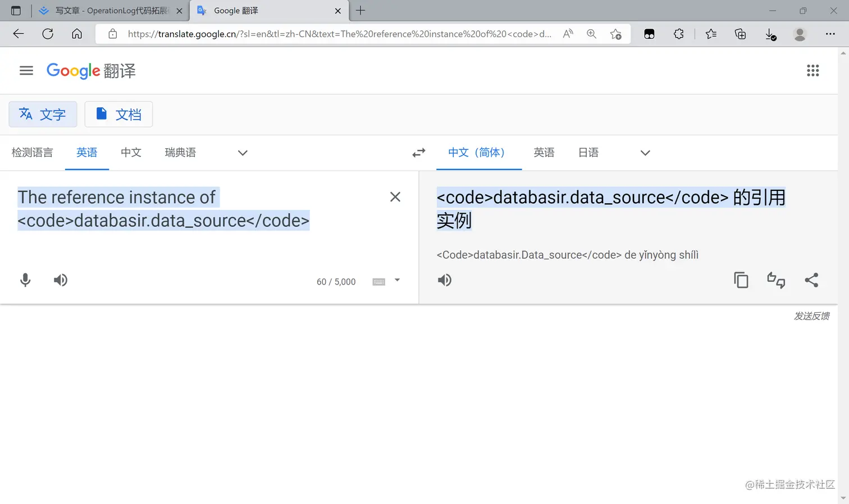Image resolution: width=849 pixels, height=504 pixels.
Task: Open the Favorites list
Action: point(711,34)
